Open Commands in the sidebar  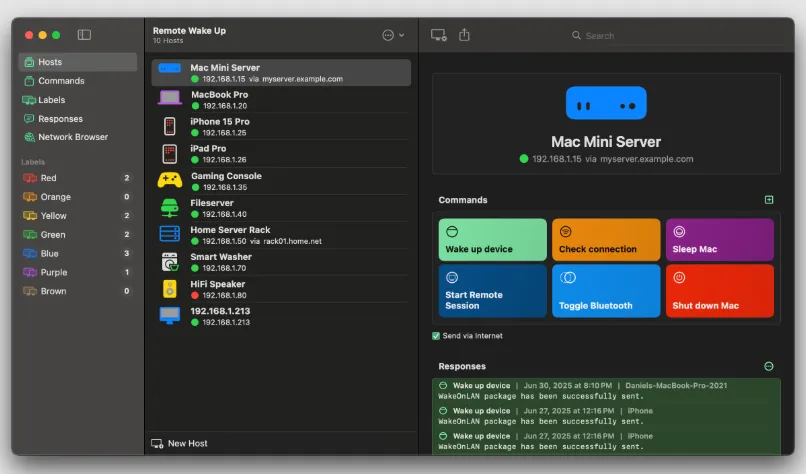pyautogui.click(x=78, y=81)
